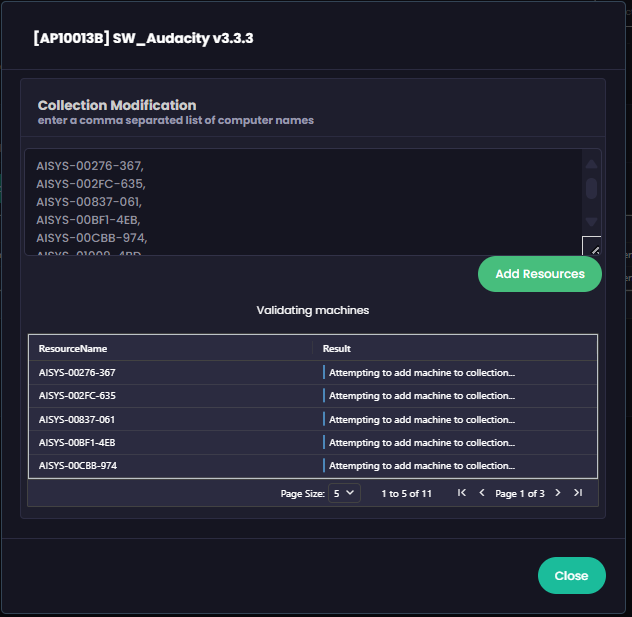Click the textarea scrollbar thumb
632x617 pixels.
pos(591,188)
